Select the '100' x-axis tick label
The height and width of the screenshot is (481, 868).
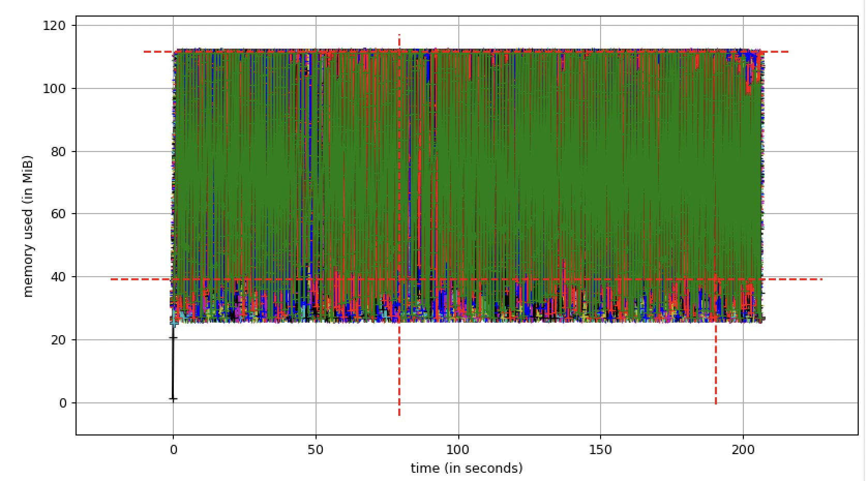[458, 450]
